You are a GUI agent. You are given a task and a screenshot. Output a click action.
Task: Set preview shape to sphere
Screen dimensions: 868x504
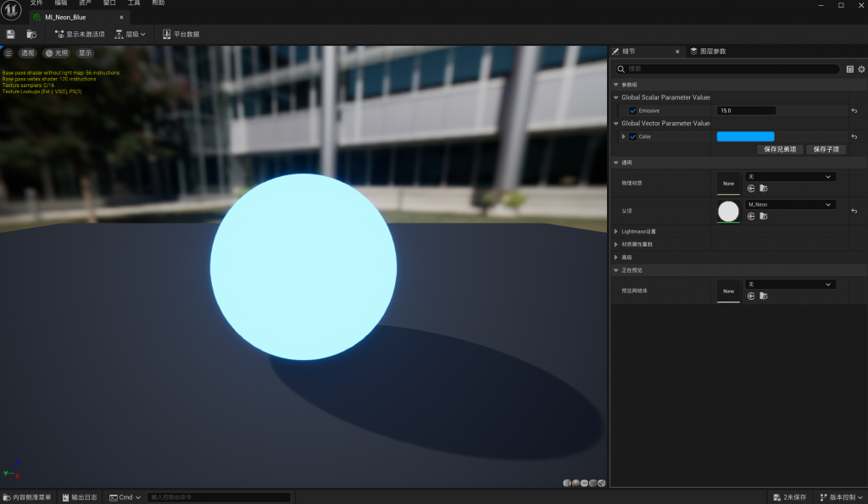(x=576, y=483)
